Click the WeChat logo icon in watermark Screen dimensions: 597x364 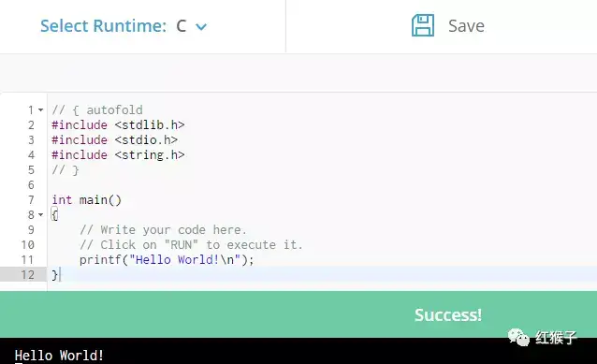coord(518,337)
